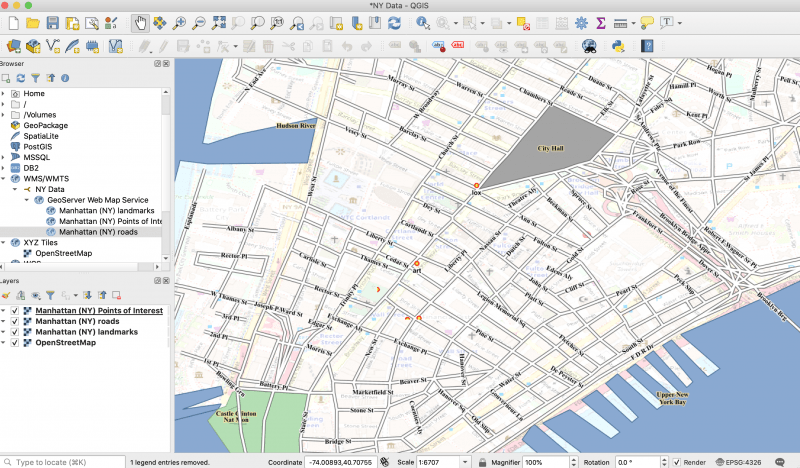Select OpenStreetMap under XYZ Tiles
Viewport: 800px width, 468px height.
point(64,253)
